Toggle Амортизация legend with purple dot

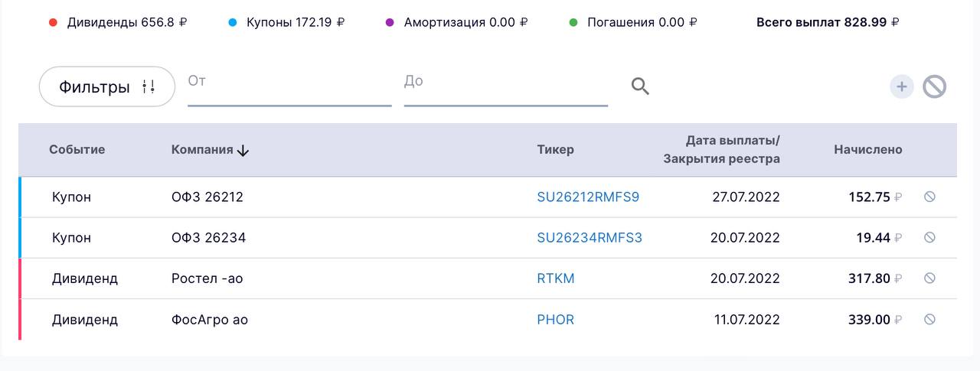tap(457, 22)
